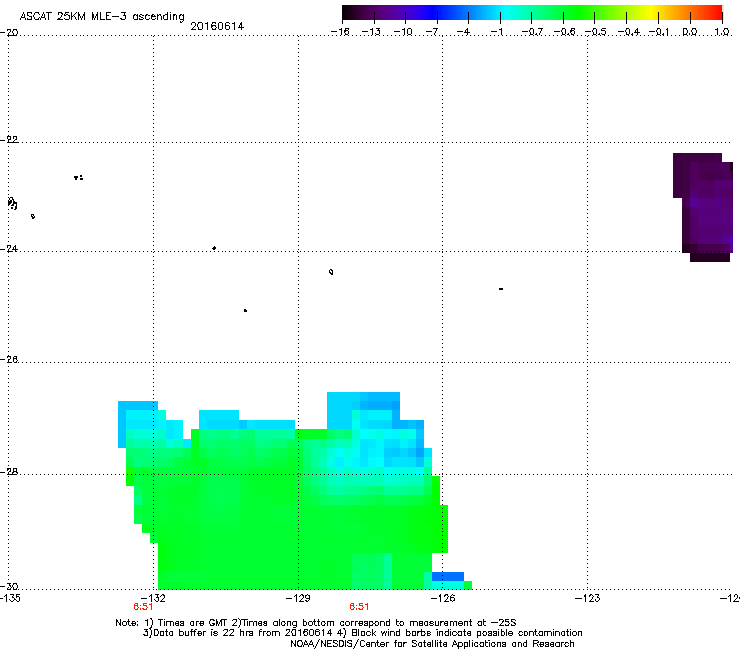Click the -0.4 colorbar tick label
The width and height of the screenshot is (740, 650).
629,32
